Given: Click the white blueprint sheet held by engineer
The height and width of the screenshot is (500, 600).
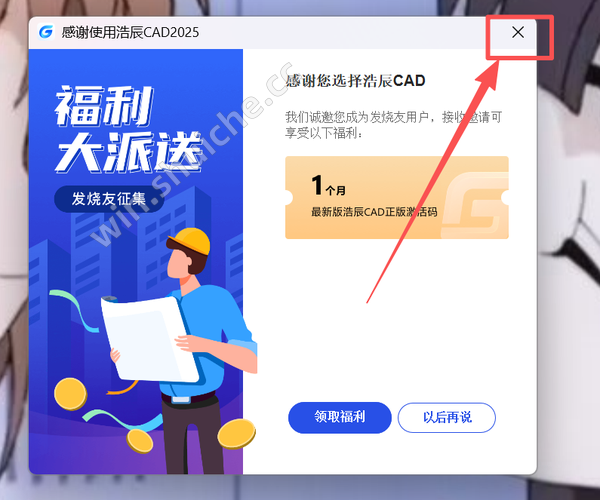Looking at the screenshot, I should click(149, 339).
